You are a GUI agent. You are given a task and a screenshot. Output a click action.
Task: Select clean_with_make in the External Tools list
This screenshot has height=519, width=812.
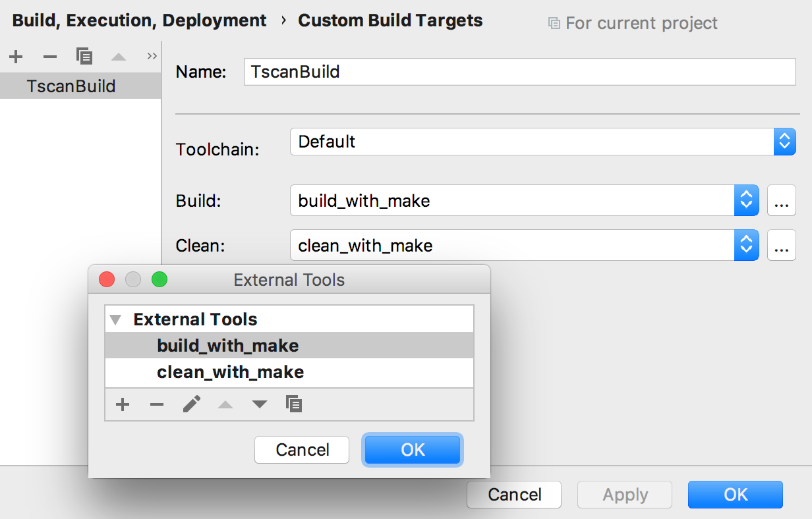(230, 372)
